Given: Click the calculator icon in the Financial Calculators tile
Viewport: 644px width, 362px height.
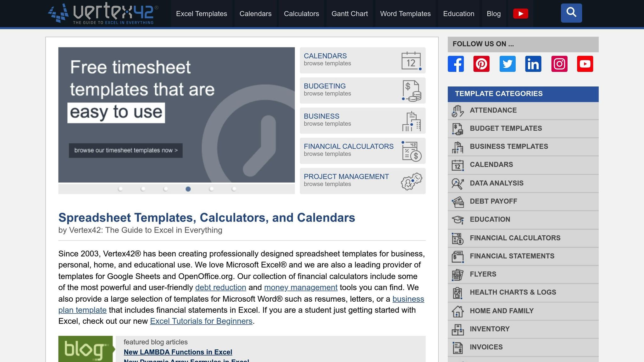Looking at the screenshot, I should (411, 151).
